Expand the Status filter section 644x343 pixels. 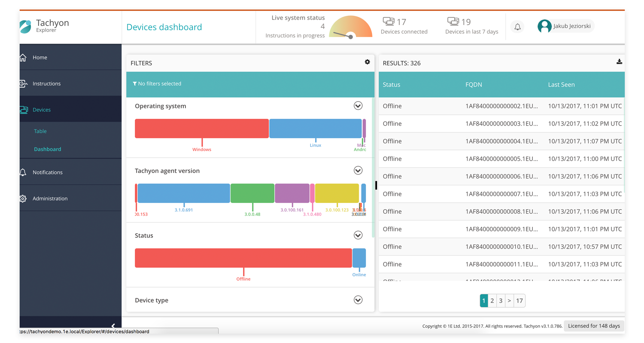[358, 235]
